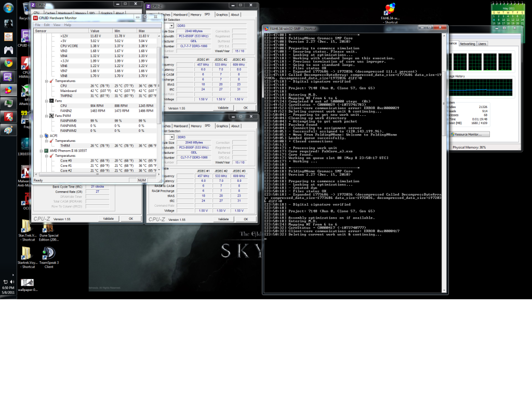The height and width of the screenshot is (399, 532).
Task: Click the calendar gadget on the desktop
Action: 508,14
